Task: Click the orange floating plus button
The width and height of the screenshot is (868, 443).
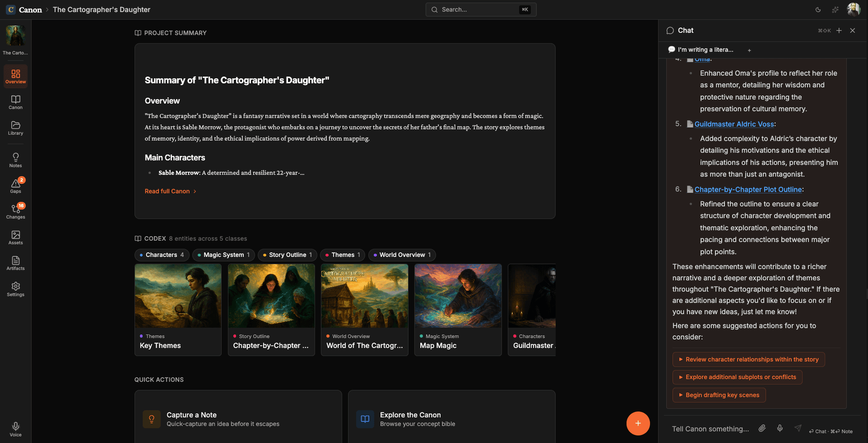Action: coord(638,423)
